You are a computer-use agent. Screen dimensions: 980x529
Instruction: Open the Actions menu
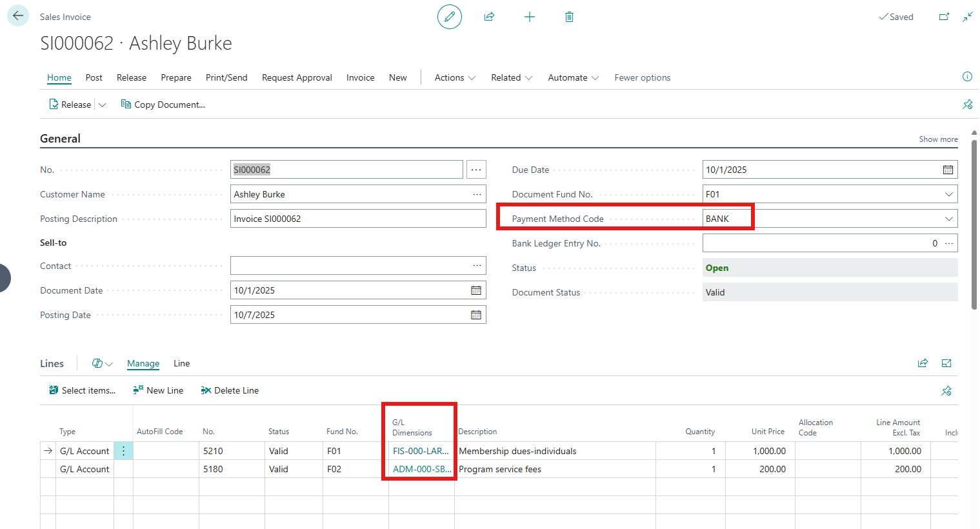coord(455,77)
